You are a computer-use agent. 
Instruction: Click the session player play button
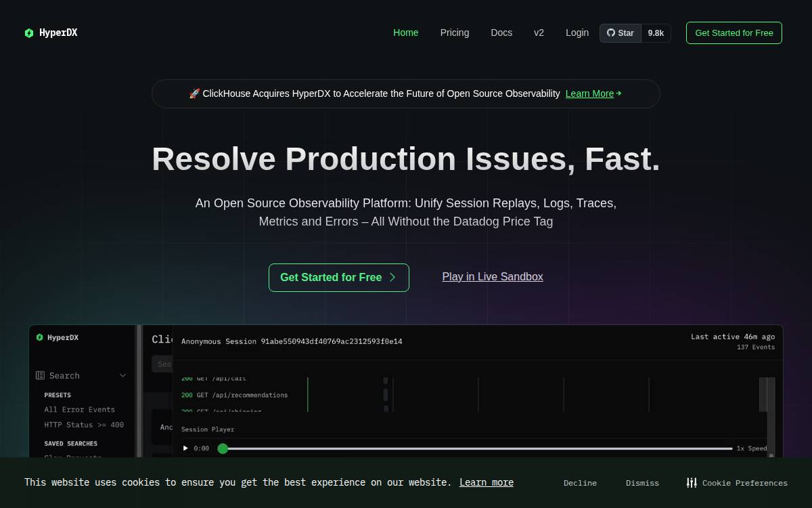[185, 448]
